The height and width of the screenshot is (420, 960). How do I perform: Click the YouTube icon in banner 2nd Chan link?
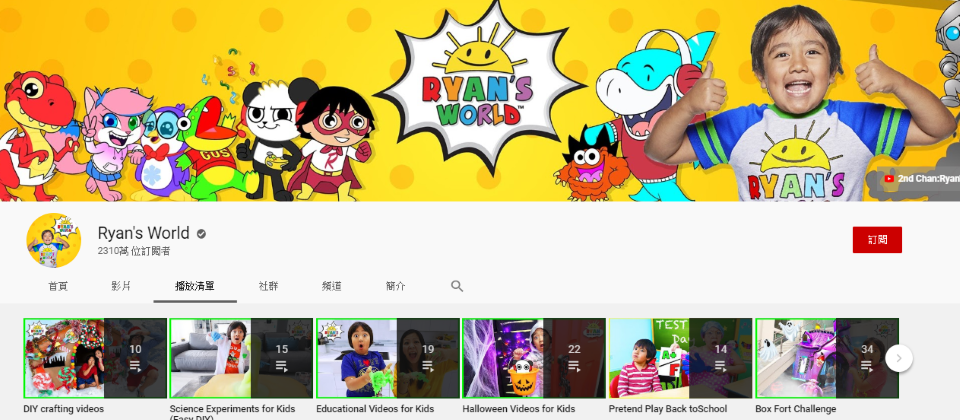(889, 179)
